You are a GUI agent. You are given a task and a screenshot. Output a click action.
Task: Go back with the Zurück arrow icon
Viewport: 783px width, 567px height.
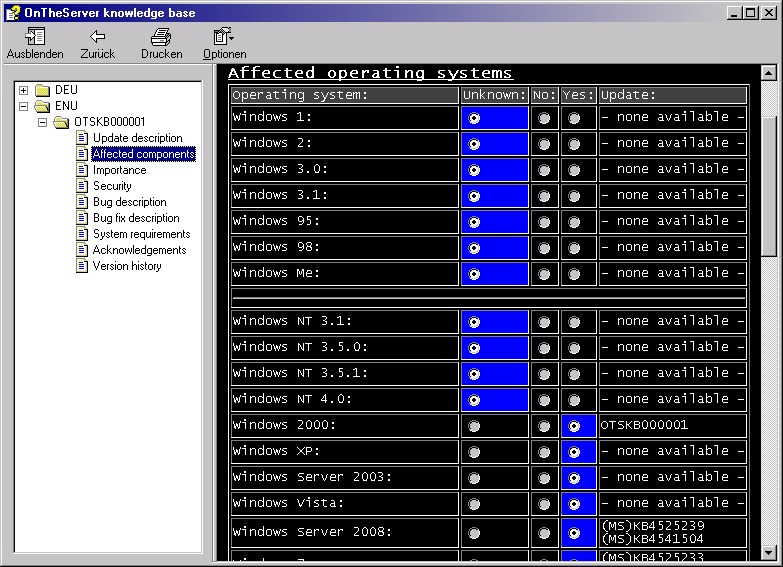coord(97,36)
